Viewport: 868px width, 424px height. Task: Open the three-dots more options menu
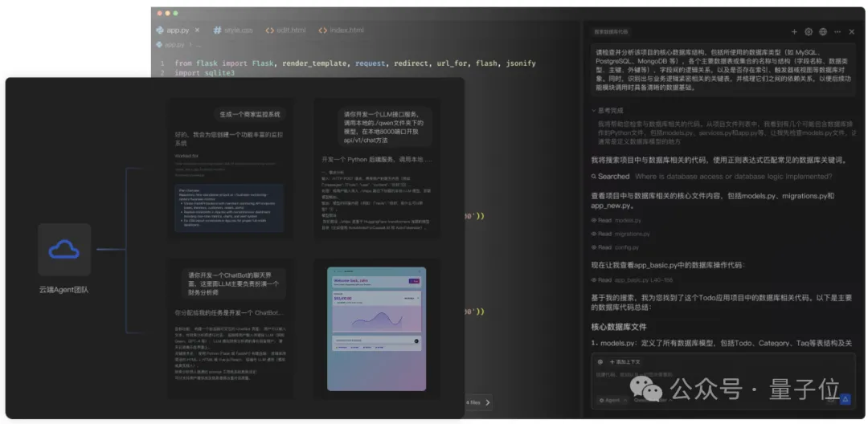coord(837,32)
